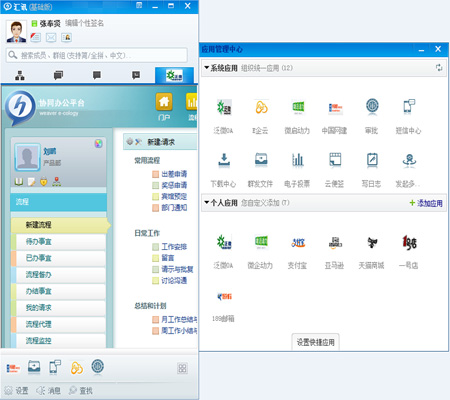Click 设置 at the bottom of 汇讯
The height and width of the screenshot is (400, 450).
point(17,390)
